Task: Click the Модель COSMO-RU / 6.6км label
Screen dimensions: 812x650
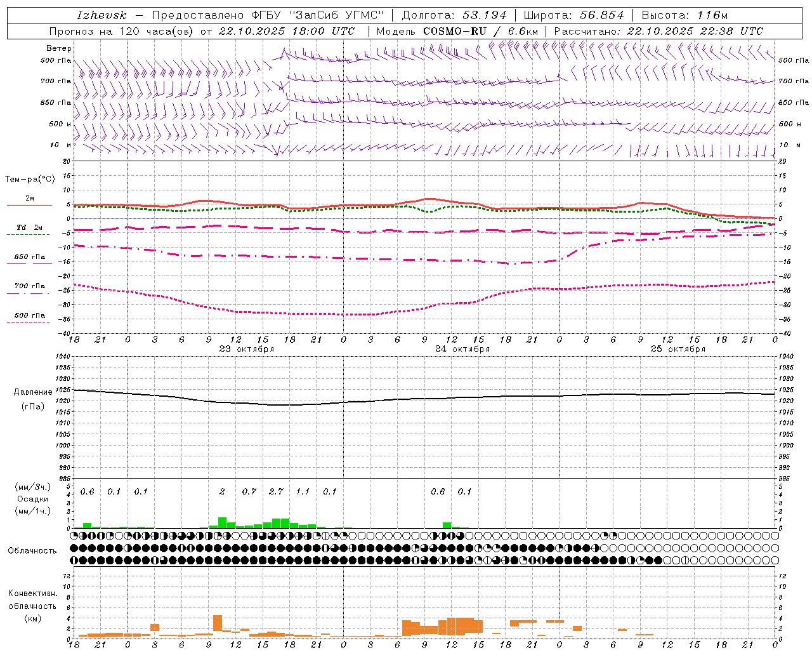Action: pos(457,31)
